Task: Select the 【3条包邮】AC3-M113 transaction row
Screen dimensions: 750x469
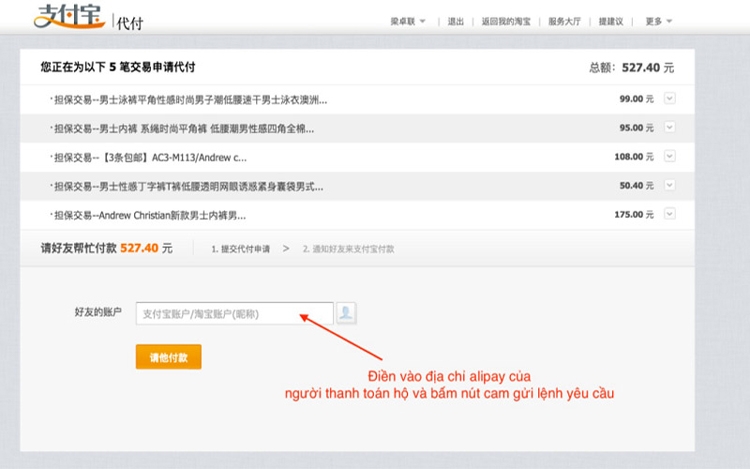Action: 150,158
